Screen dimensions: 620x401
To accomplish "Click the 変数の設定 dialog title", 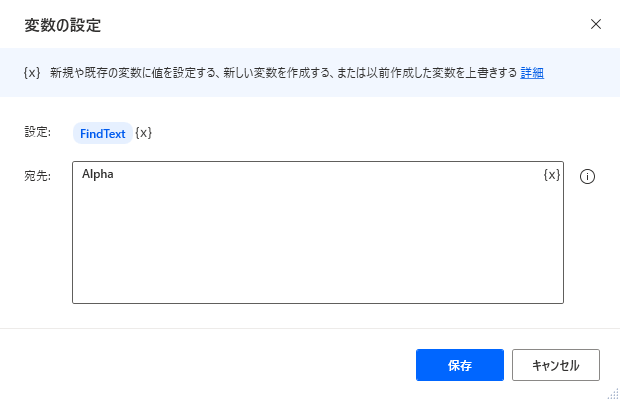I will 62,25.
